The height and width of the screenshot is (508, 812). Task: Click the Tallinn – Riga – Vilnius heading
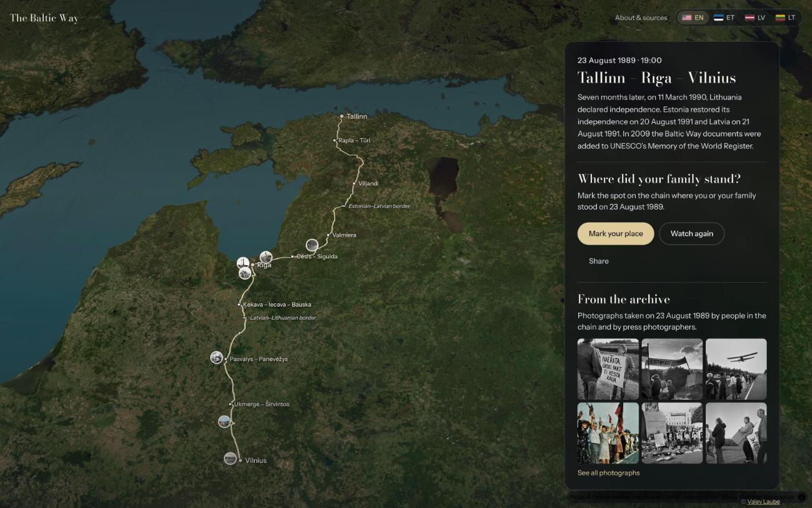pyautogui.click(x=657, y=78)
